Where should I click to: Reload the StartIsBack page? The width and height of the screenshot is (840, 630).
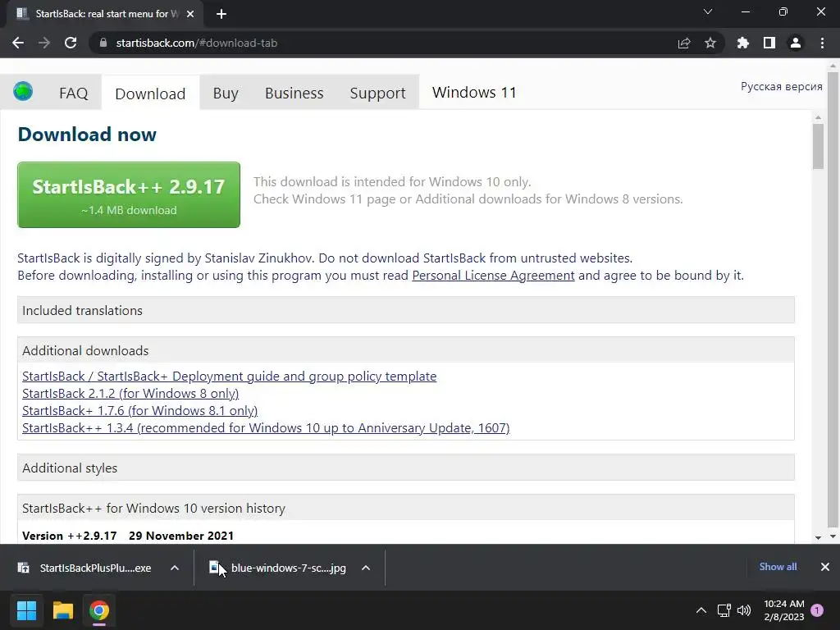(x=71, y=43)
